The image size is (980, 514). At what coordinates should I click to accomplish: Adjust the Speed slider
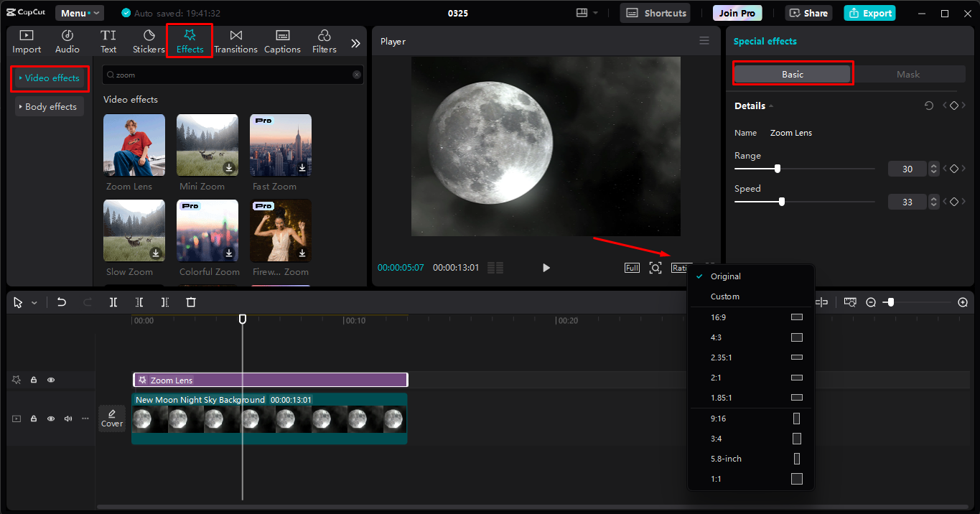click(x=780, y=202)
